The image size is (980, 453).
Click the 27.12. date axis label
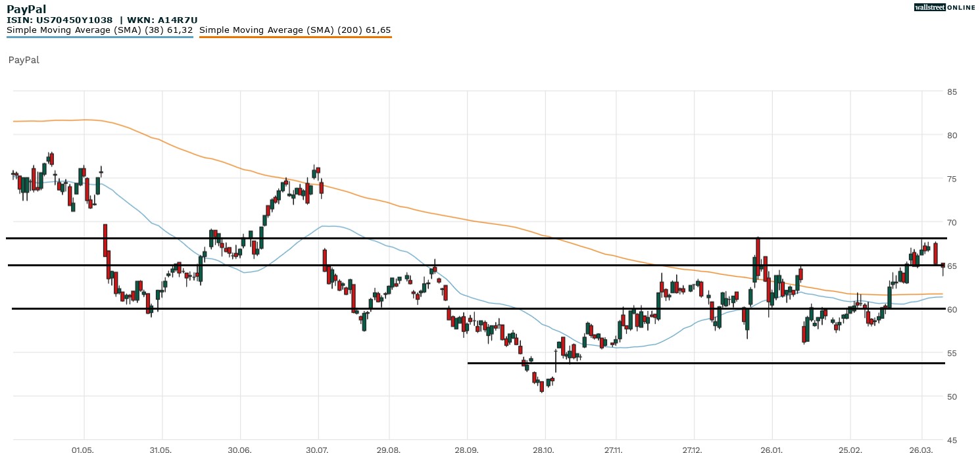pyautogui.click(x=693, y=451)
